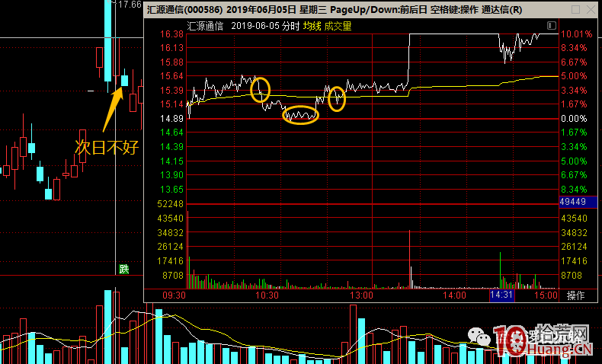This screenshot has height=364, width=602.
Task: Click the 成交量 legend label
Action: point(338,26)
